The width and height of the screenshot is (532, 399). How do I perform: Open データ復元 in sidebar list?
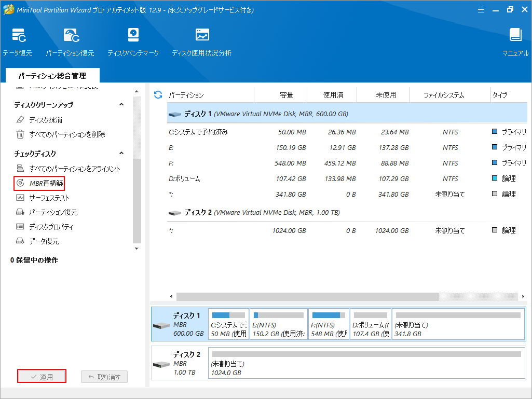pyautogui.click(x=37, y=241)
